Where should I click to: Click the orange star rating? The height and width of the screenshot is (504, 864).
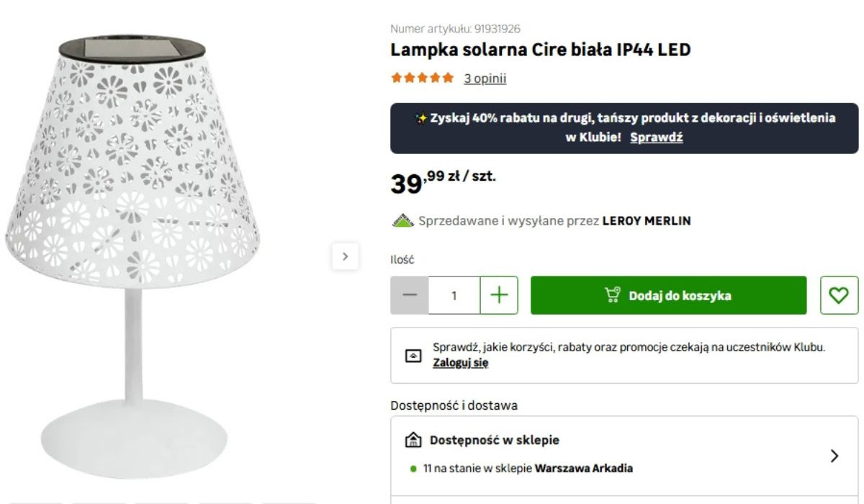422,78
